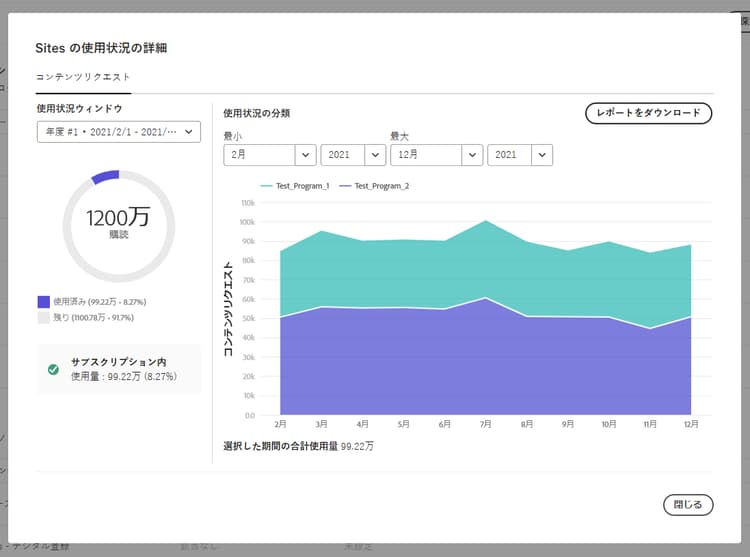The image size is (750, 557).
Task: Toggle Test_Program_2 legend entry
Action: pos(374,186)
